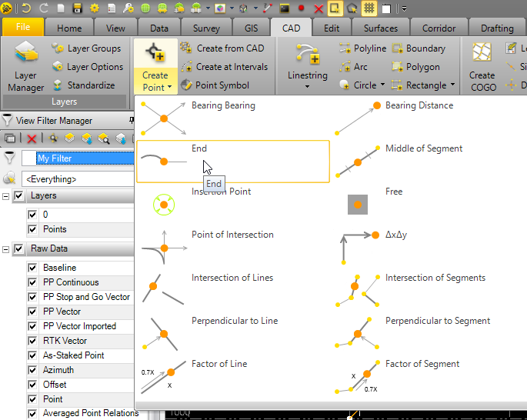Uncheck the Azimuth checkbox
The width and height of the screenshot is (527, 420).
point(32,370)
